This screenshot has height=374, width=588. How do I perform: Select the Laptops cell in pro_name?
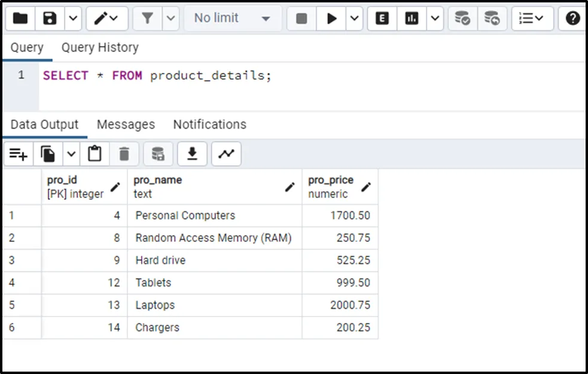[214, 305]
